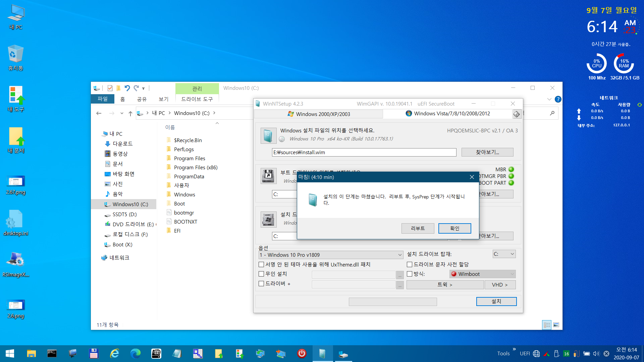Click the volume speaker tray icon
The width and height of the screenshot is (644, 362).
(596, 354)
